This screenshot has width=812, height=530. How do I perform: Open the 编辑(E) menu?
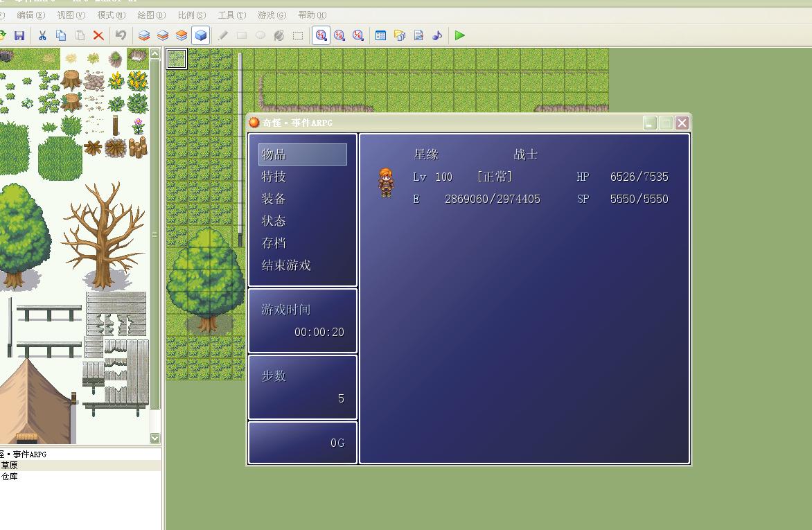pos(30,15)
